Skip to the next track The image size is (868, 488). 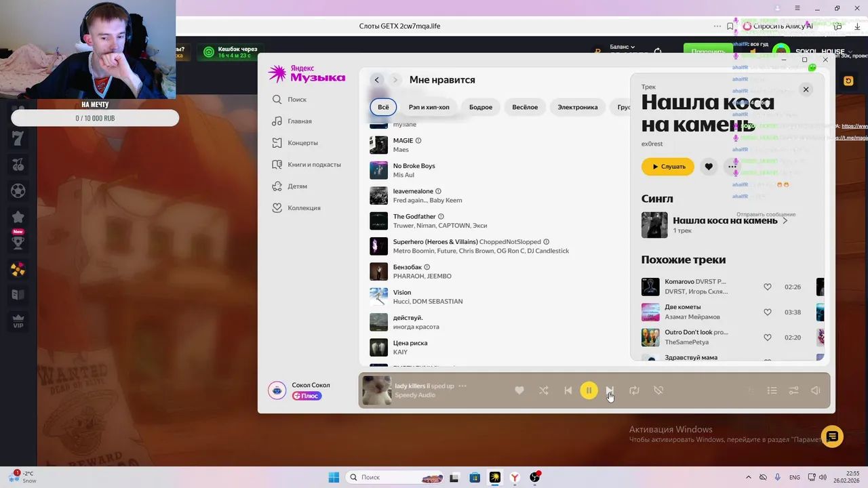coord(610,390)
